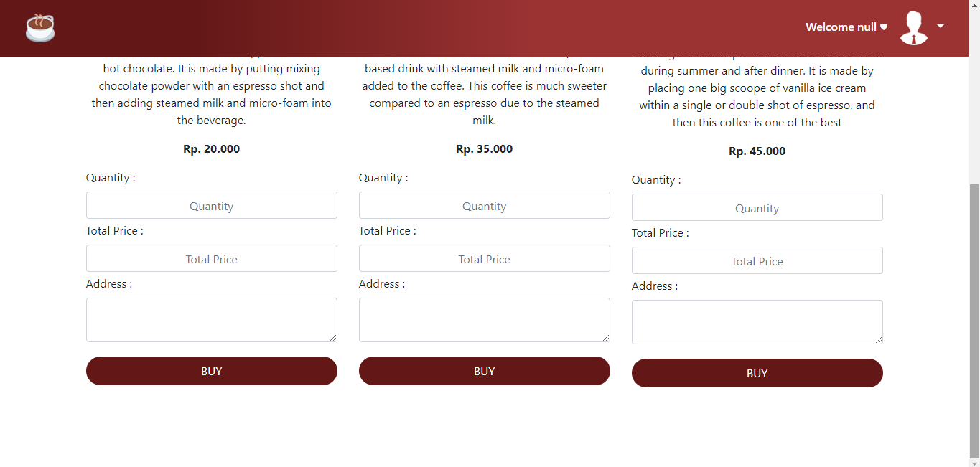The width and height of the screenshot is (980, 467).
Task: Click the user avatar icon
Action: pos(914,28)
